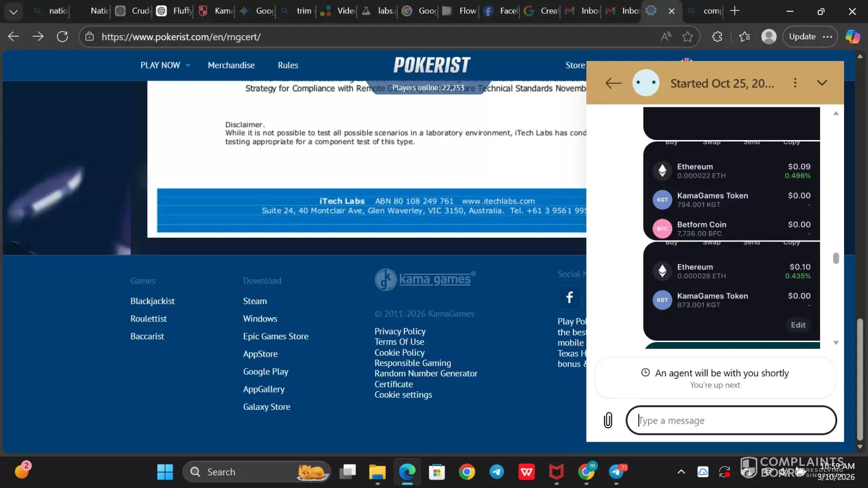Type in the chat message field
Image resolution: width=868 pixels, height=488 pixels.
731,420
